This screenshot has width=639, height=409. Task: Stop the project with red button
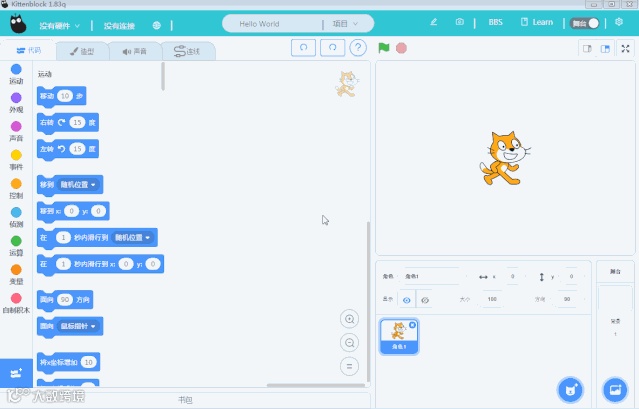pos(401,48)
